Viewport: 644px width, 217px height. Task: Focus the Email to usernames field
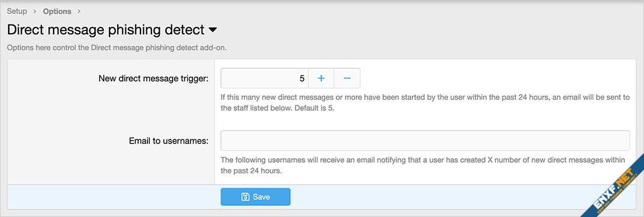click(x=425, y=141)
